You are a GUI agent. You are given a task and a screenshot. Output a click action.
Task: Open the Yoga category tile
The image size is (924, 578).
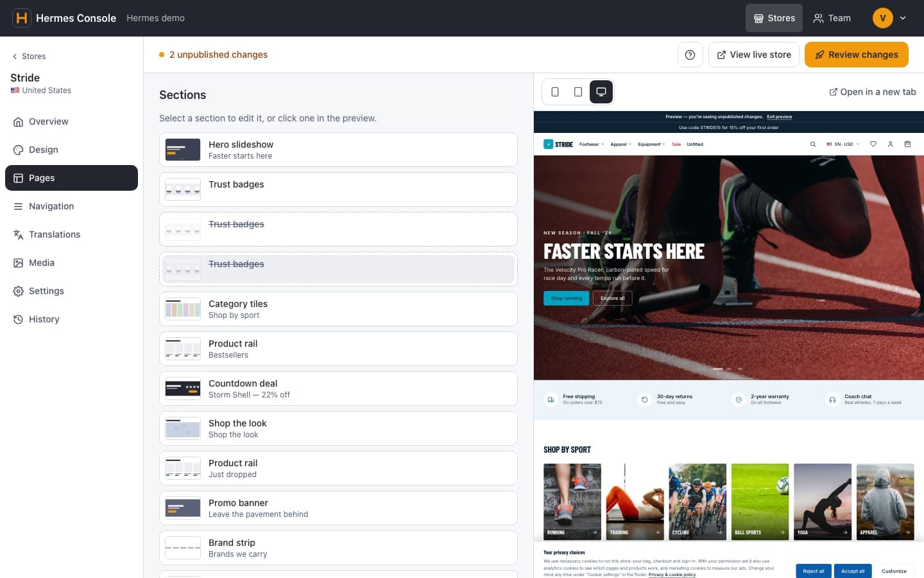pos(823,502)
